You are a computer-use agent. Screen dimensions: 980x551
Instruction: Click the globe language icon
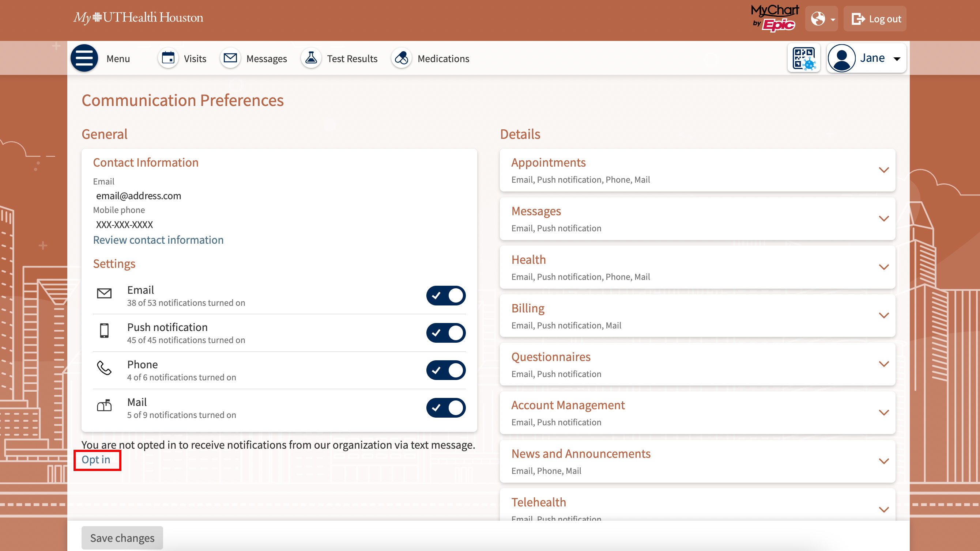coord(818,19)
